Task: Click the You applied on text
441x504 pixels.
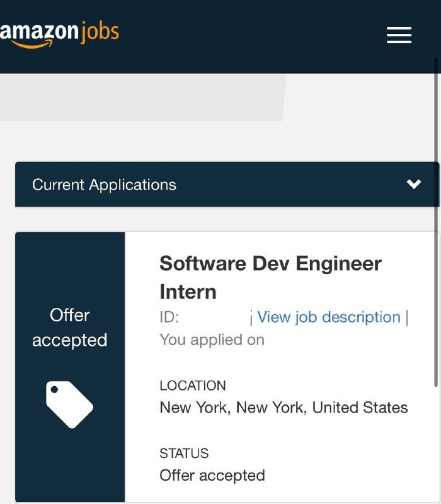Action: click(212, 340)
